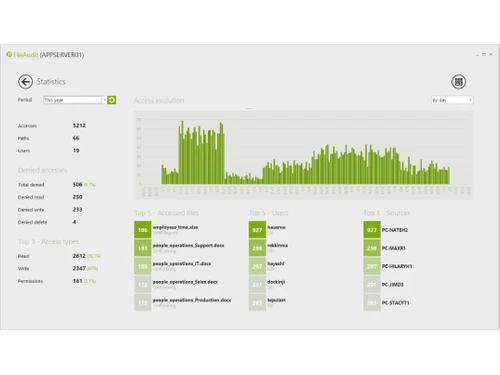Click the 172 count tile for Production.docx
Viewport: 500px width, 375px height.
click(143, 303)
